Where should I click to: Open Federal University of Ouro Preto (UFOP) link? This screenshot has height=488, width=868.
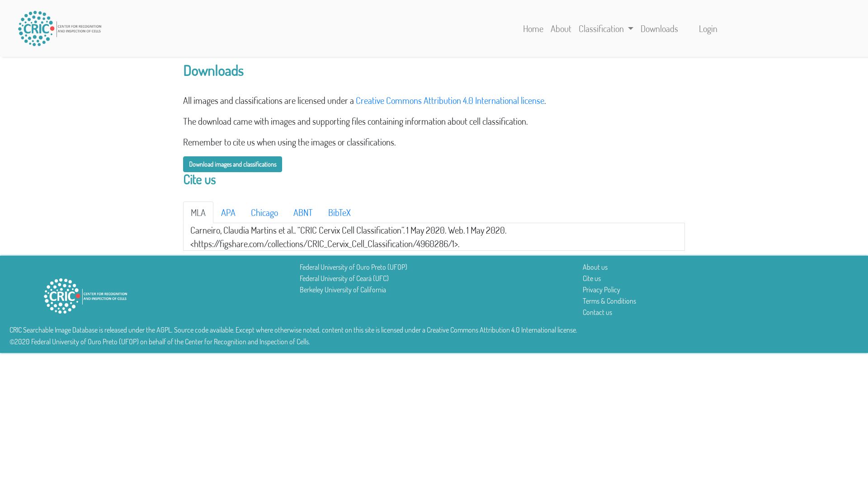[354, 267]
